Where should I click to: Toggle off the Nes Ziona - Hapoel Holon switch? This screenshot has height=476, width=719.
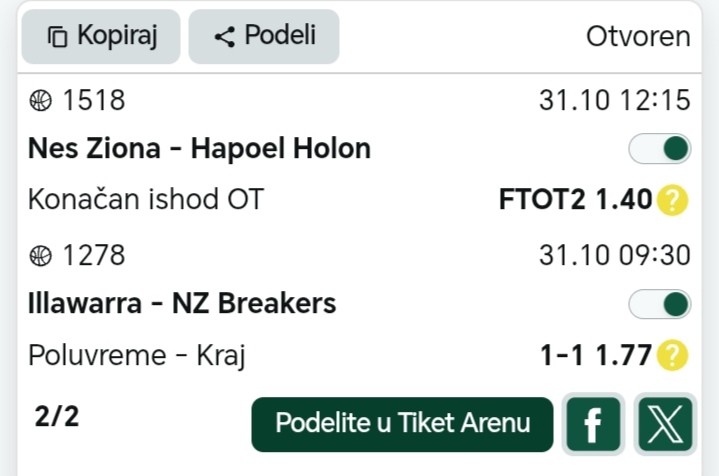tap(659, 149)
